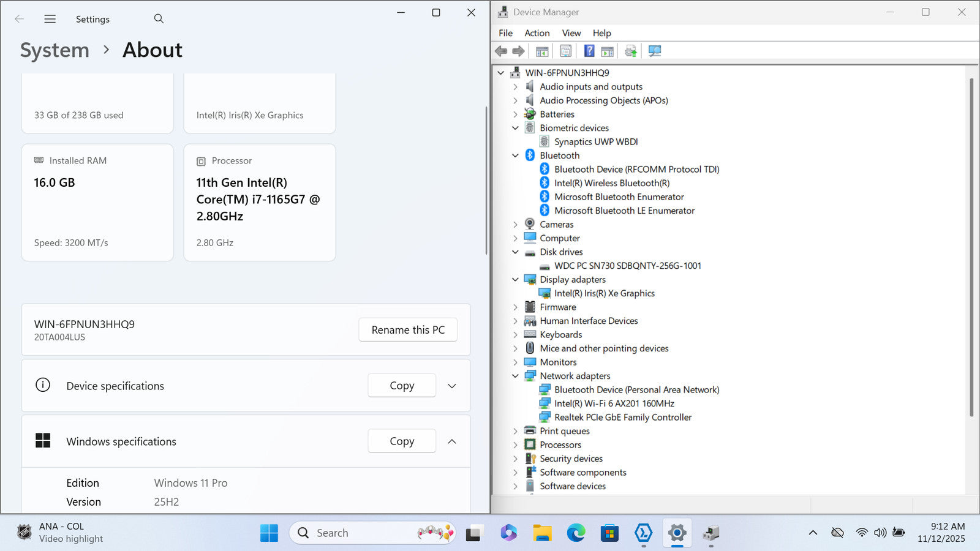Screen dimensions: 980x551
Task: Expand the Processors tree node
Action: coord(515,445)
